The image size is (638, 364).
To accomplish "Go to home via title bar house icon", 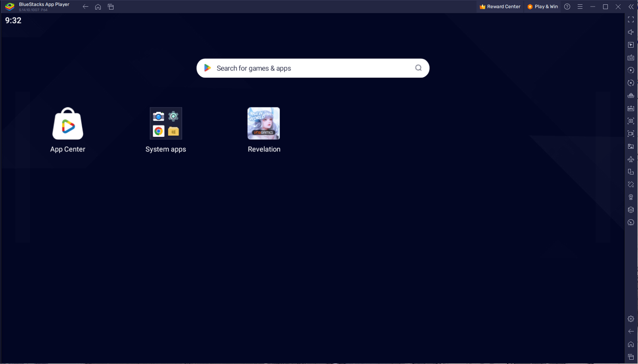I will 98,7.
